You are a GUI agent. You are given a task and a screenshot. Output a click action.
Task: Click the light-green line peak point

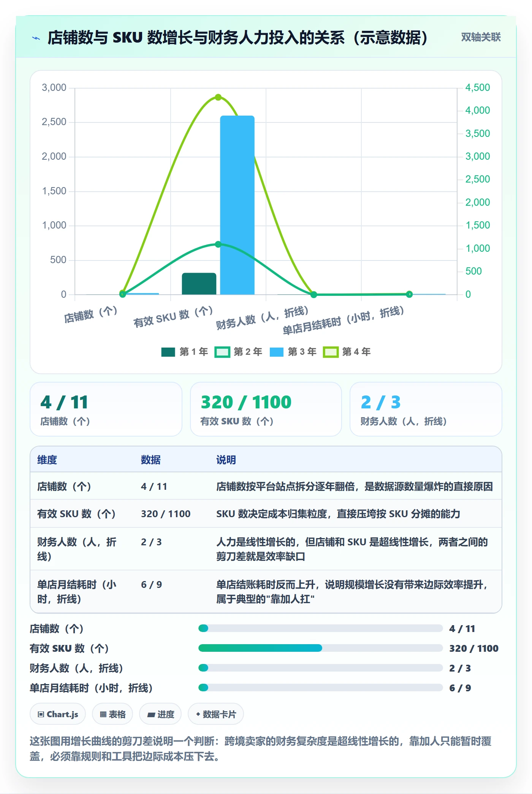click(x=218, y=97)
